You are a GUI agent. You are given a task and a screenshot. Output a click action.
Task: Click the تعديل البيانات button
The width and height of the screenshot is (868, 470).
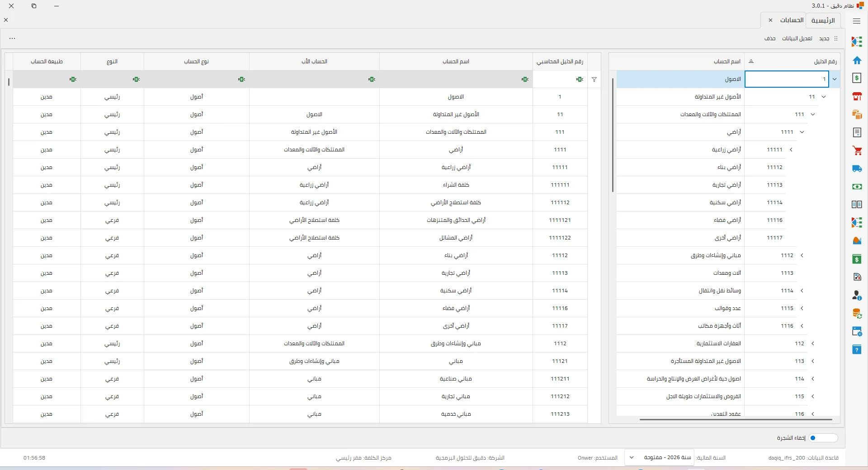click(x=797, y=38)
